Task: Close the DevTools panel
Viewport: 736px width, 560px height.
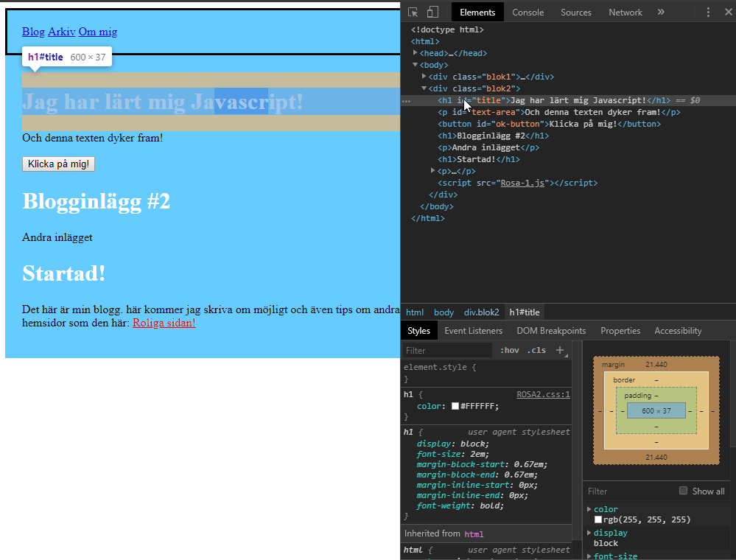Action: 728,13
